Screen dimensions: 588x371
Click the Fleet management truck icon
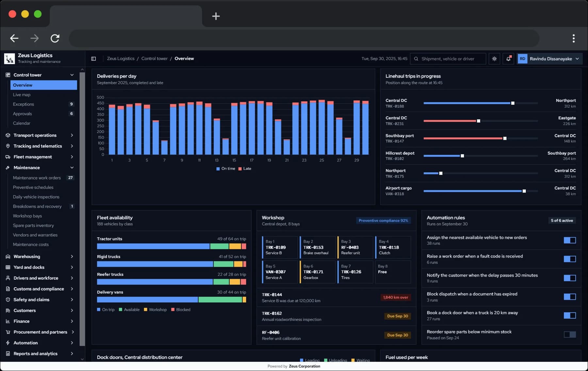pyautogui.click(x=8, y=157)
